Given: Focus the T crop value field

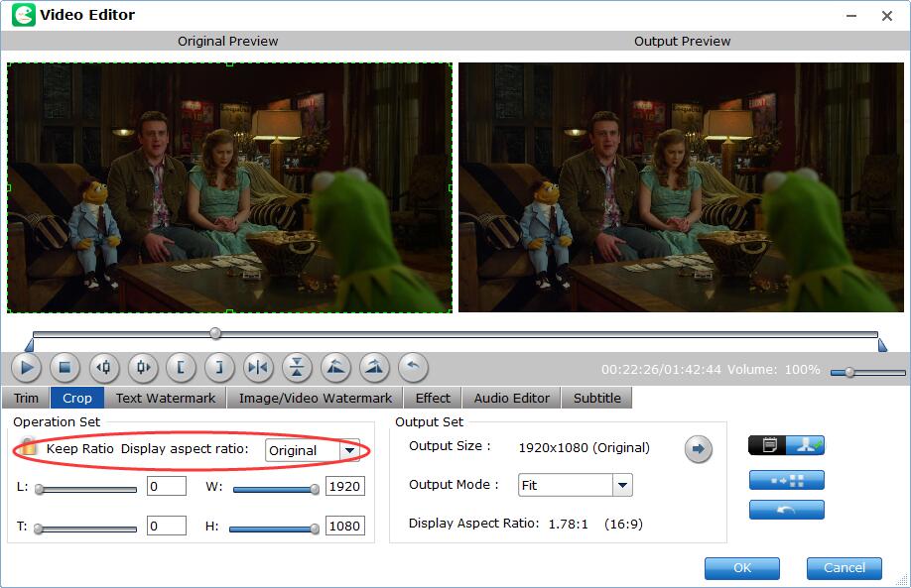Looking at the screenshot, I should coord(167,526).
